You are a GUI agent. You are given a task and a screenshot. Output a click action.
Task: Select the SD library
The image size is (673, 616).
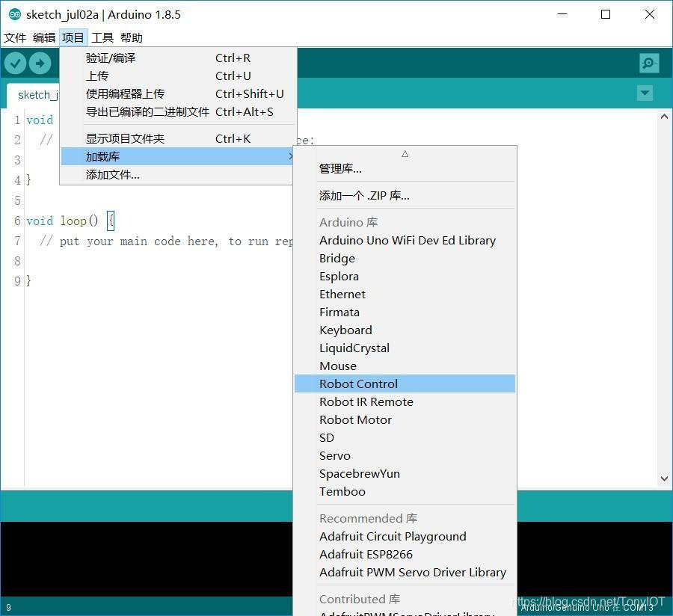click(405, 438)
